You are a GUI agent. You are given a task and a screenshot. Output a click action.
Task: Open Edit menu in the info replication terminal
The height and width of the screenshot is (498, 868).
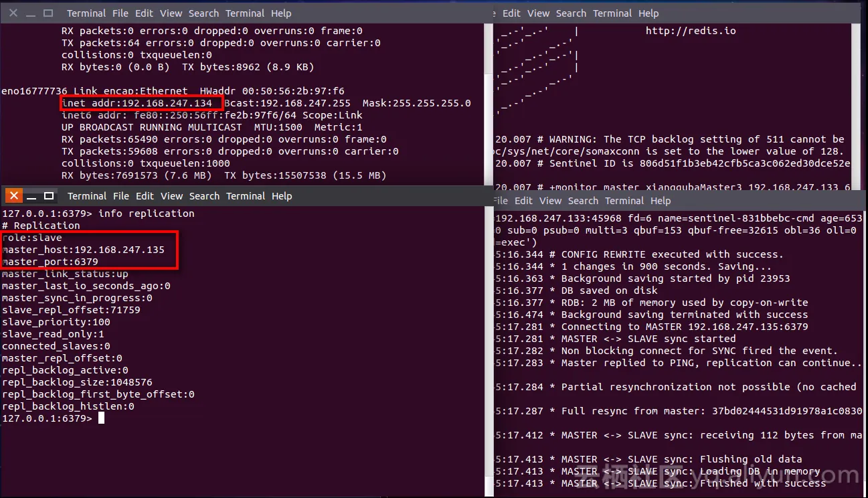pyautogui.click(x=145, y=196)
